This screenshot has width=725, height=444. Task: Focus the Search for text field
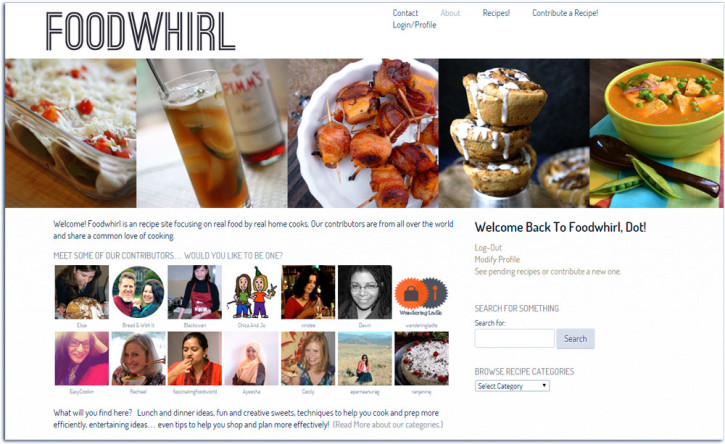coord(514,339)
